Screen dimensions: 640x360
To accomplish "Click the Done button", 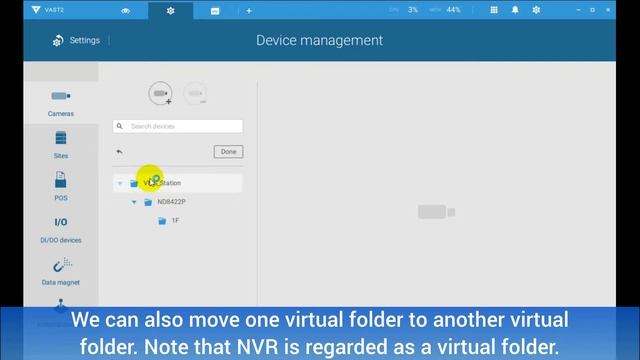I will [228, 152].
